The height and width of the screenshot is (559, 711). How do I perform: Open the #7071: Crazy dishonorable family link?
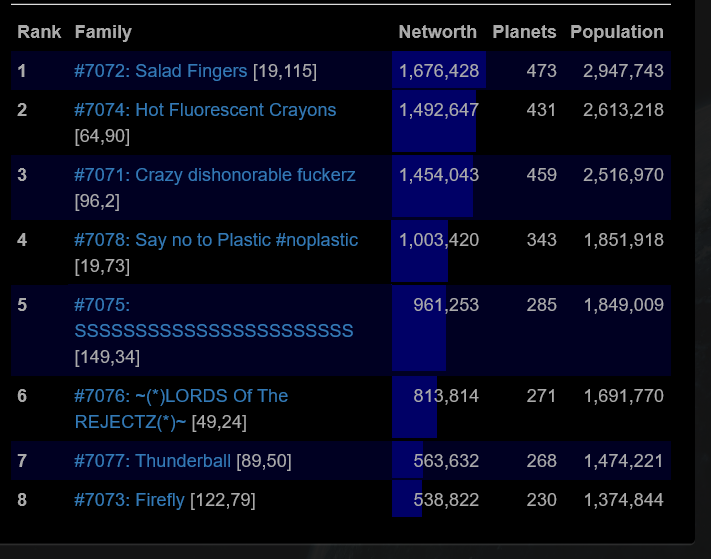pyautogui.click(x=214, y=175)
